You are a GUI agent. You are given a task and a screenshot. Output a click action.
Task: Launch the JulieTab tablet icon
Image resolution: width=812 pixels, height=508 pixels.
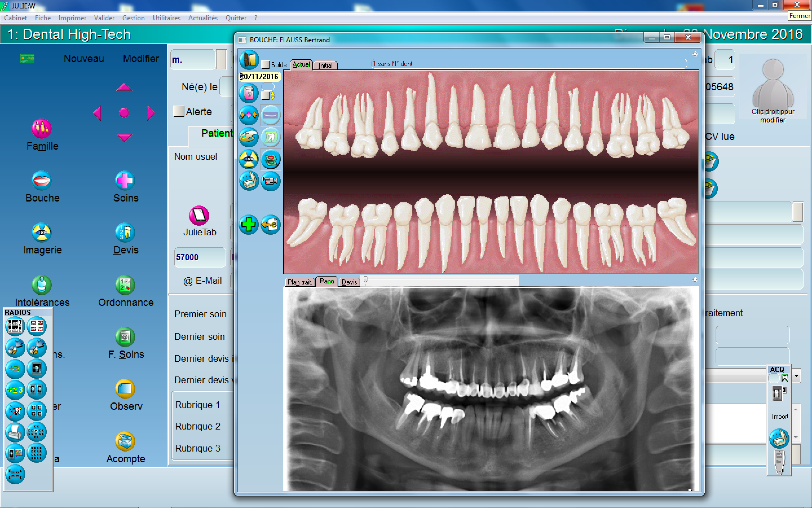click(x=199, y=215)
